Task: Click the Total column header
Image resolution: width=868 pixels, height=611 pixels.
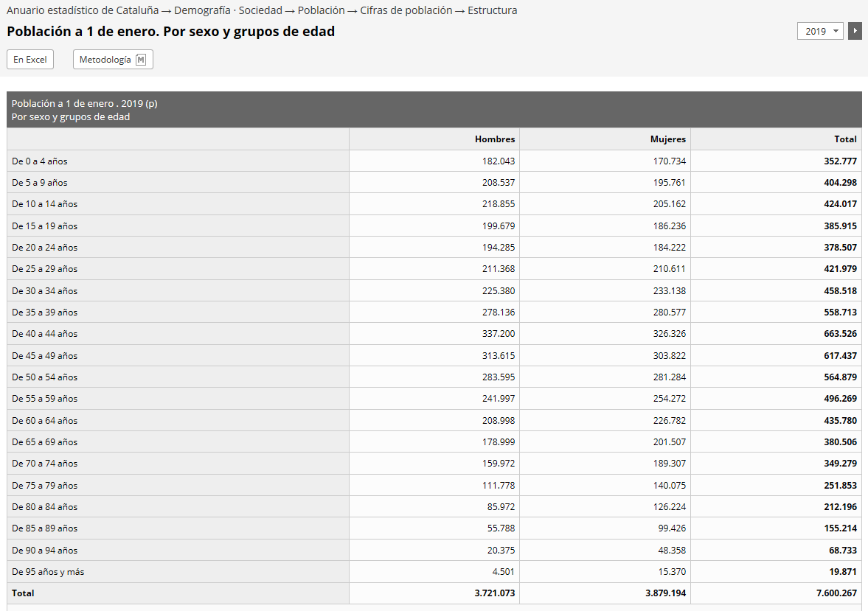Action: 845,139
